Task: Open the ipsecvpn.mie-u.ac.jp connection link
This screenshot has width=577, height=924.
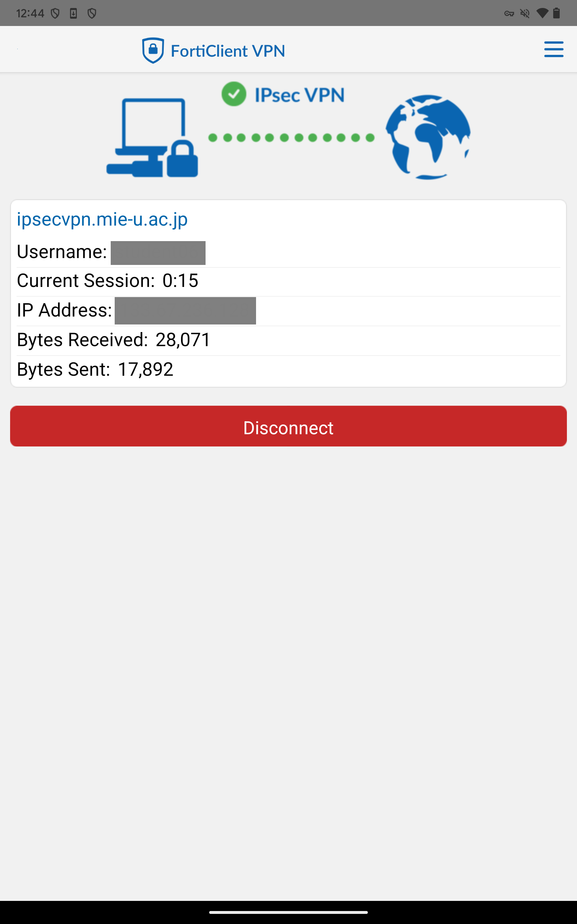Action: pyautogui.click(x=102, y=219)
